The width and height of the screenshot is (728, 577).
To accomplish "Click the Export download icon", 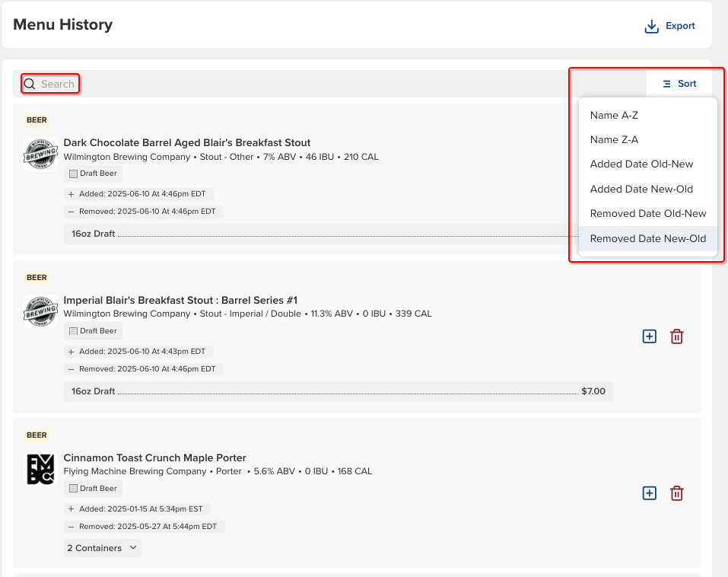I will 651,27.
